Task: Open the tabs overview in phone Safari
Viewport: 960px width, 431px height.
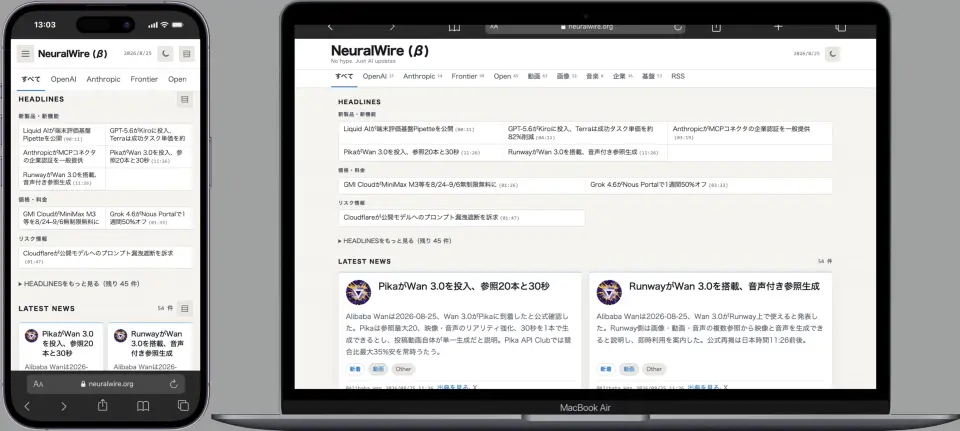Action: pyautogui.click(x=183, y=406)
